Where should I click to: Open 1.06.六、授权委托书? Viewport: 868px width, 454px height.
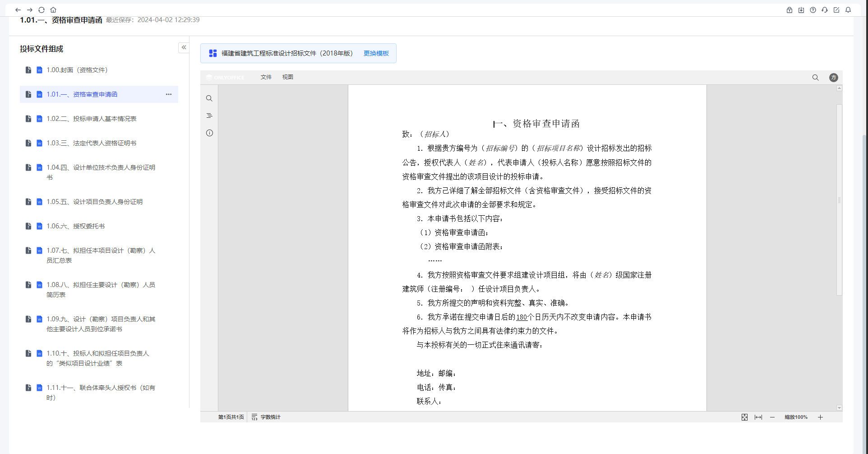[x=99, y=226]
